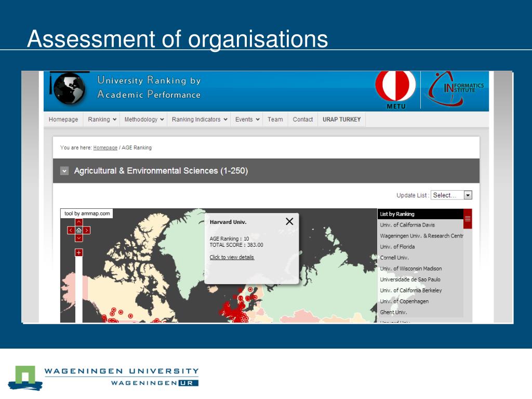The height and width of the screenshot is (399, 532).
Task: Follow the Homepage breadcrumb link
Action: [105, 148]
